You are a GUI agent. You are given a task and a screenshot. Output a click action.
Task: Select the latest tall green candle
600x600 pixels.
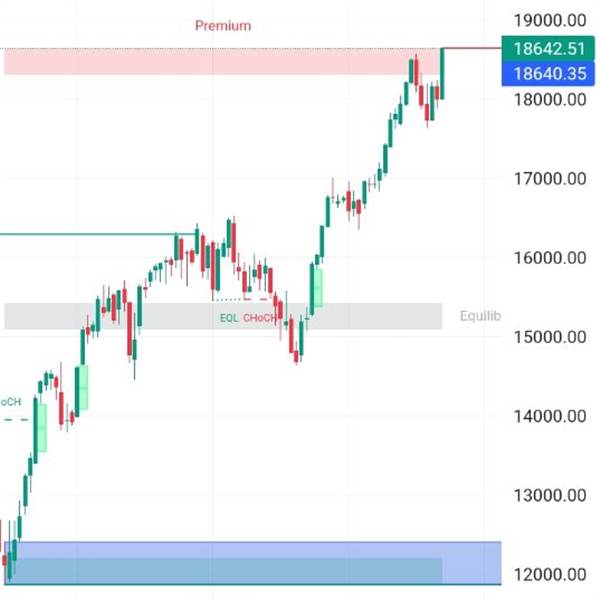tap(442, 73)
